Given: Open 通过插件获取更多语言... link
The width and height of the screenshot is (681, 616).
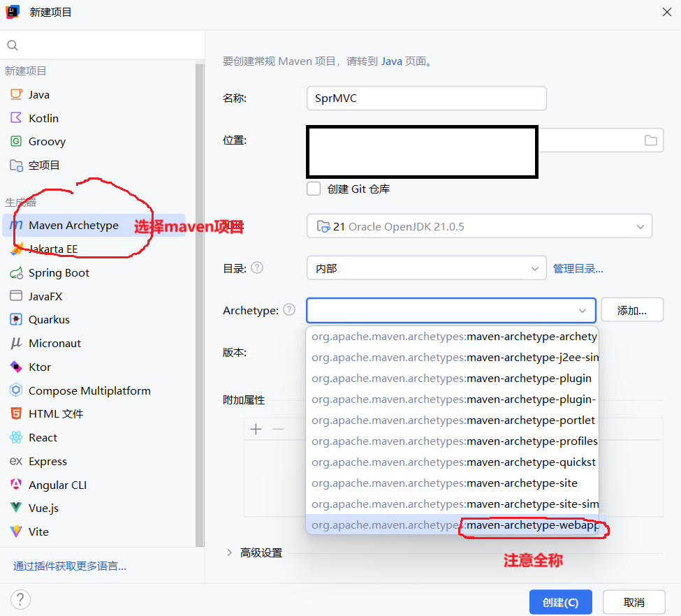Looking at the screenshot, I should click(69, 566).
